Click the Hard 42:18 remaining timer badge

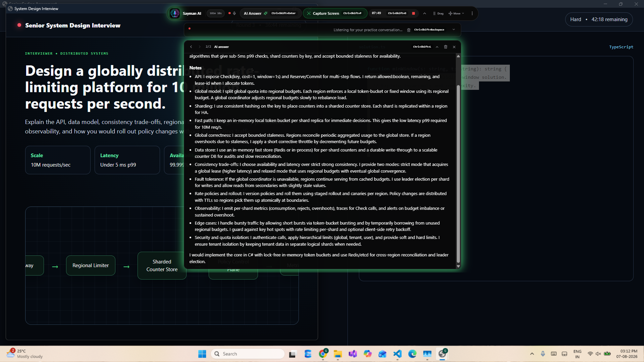599,19
